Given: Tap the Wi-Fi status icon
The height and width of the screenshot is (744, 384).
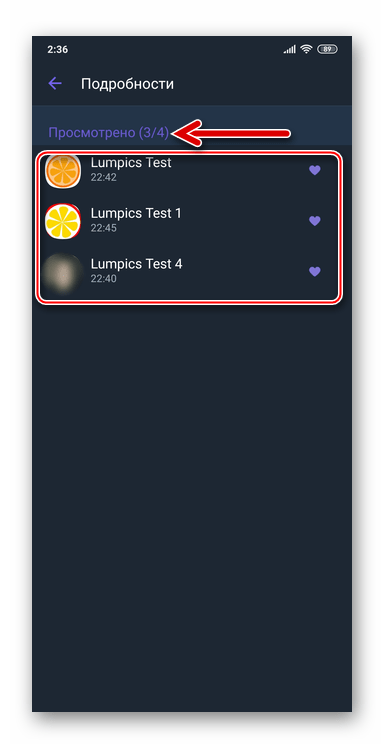Looking at the screenshot, I should click(x=307, y=49).
